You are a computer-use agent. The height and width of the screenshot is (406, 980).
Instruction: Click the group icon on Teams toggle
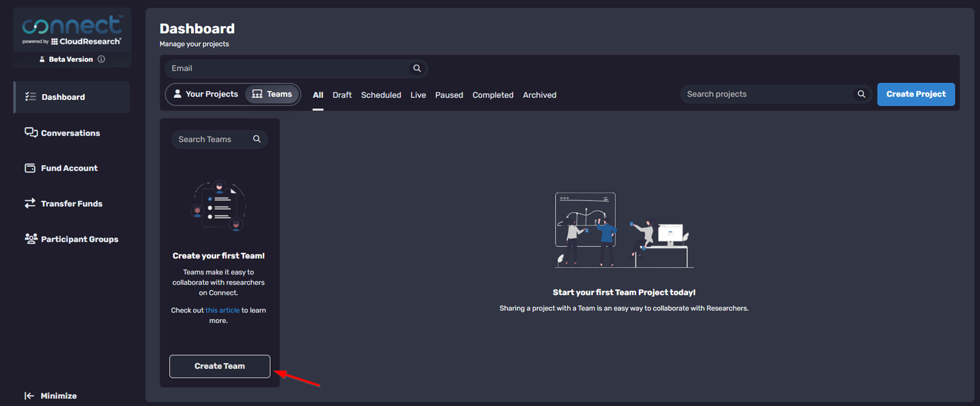257,94
